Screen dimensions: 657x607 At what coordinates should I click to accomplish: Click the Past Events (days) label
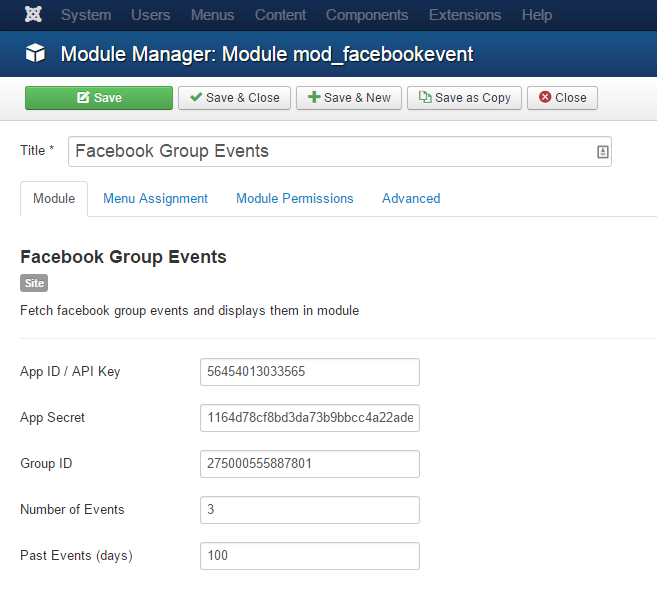(76, 556)
